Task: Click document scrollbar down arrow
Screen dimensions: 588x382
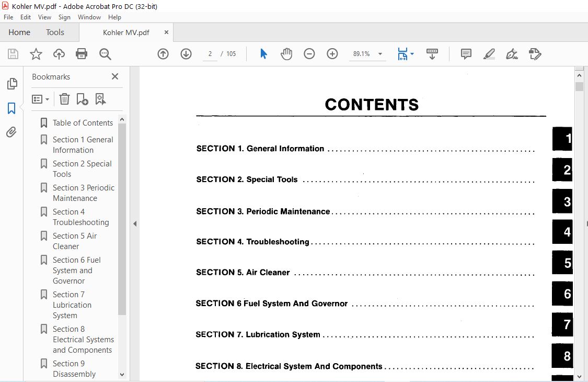Action: (x=579, y=376)
